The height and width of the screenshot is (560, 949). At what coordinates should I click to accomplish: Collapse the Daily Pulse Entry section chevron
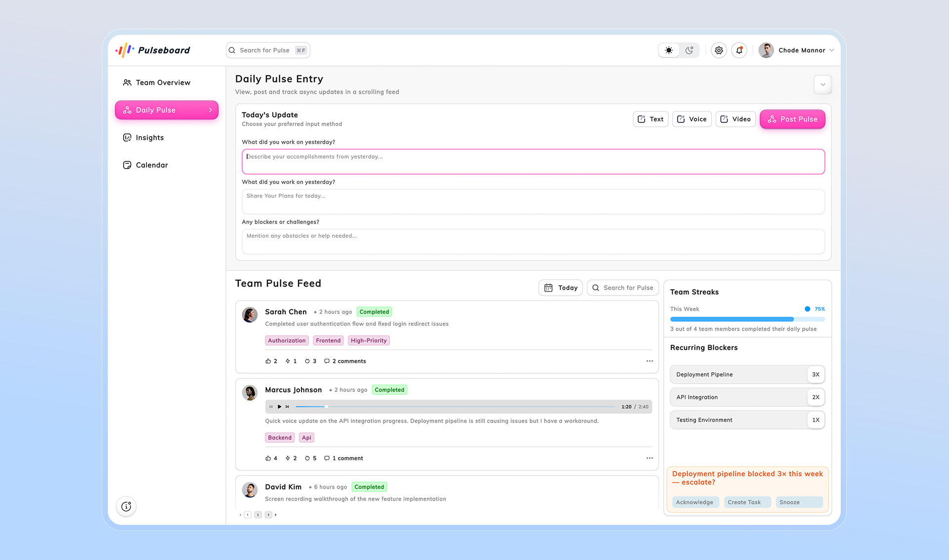[822, 85]
